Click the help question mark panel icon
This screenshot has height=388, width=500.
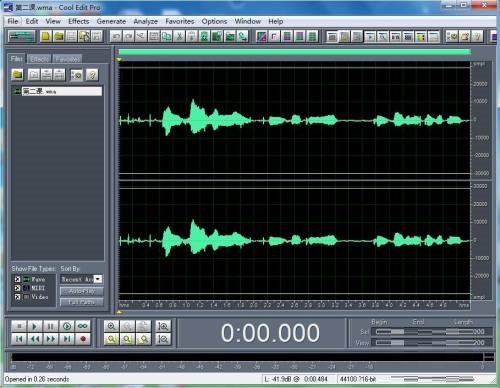(x=92, y=75)
